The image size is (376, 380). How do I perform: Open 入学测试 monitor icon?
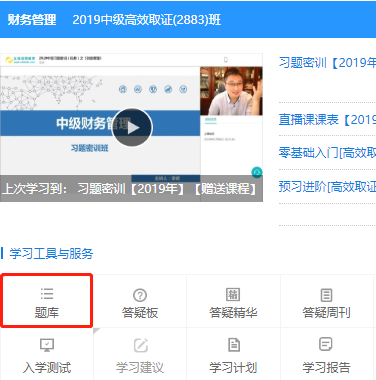click(47, 345)
